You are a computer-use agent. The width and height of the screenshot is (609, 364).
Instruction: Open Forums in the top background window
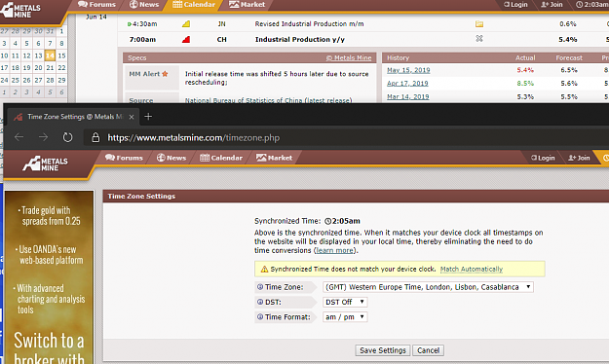pos(96,5)
